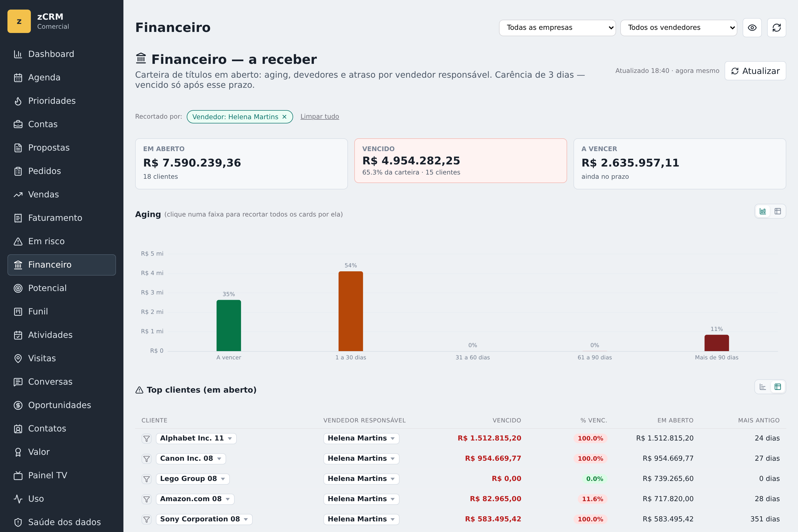Click the Uso activity icon
The height and width of the screenshot is (532, 798).
pyautogui.click(x=18, y=499)
